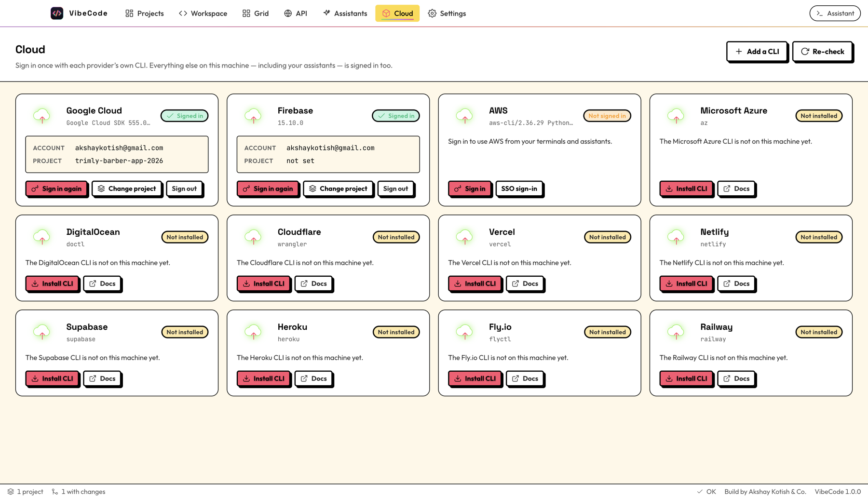Click the Netlify cloud icon
The width and height of the screenshot is (868, 499).
[x=676, y=237]
